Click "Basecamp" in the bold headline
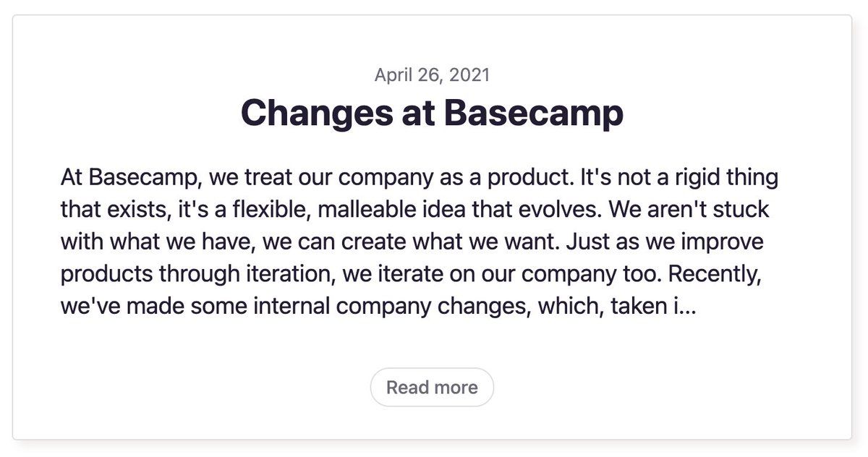The height and width of the screenshot is (457, 868). (533, 113)
